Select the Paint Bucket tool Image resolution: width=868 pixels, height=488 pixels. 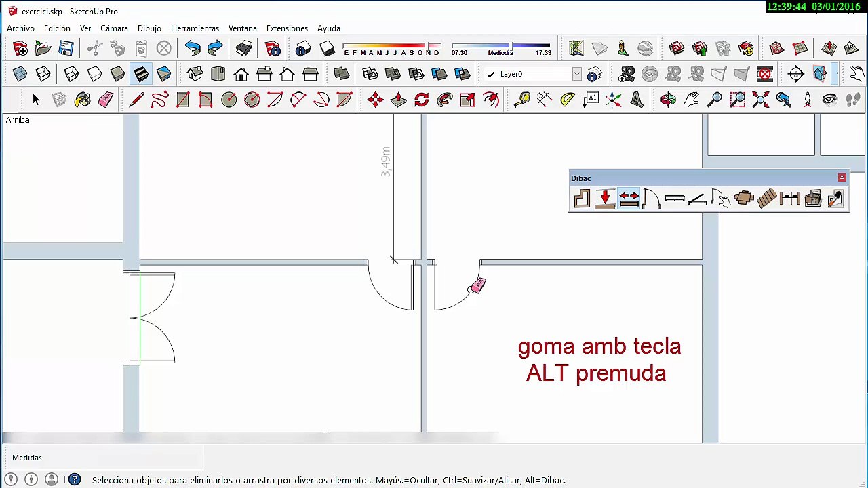tap(82, 100)
